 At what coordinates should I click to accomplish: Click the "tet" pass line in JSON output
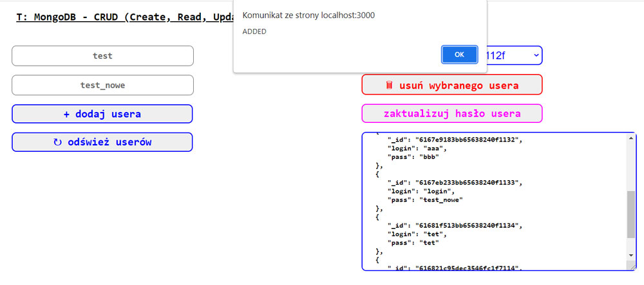click(x=412, y=243)
